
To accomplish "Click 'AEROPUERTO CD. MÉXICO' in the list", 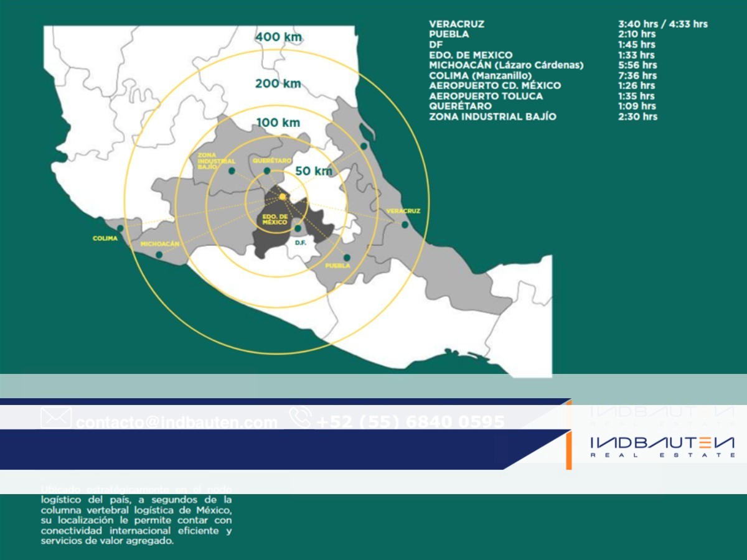I will [495, 86].
